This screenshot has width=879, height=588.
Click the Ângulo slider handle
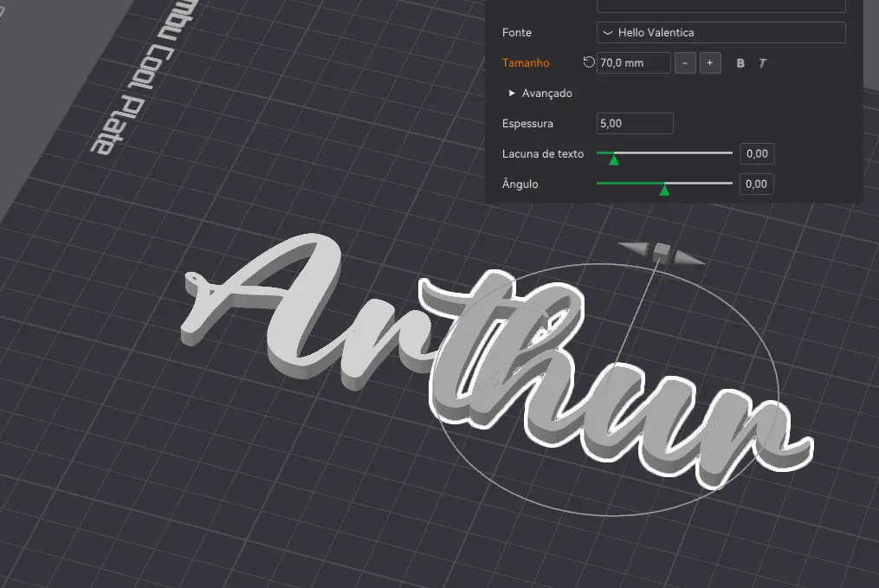point(664,190)
